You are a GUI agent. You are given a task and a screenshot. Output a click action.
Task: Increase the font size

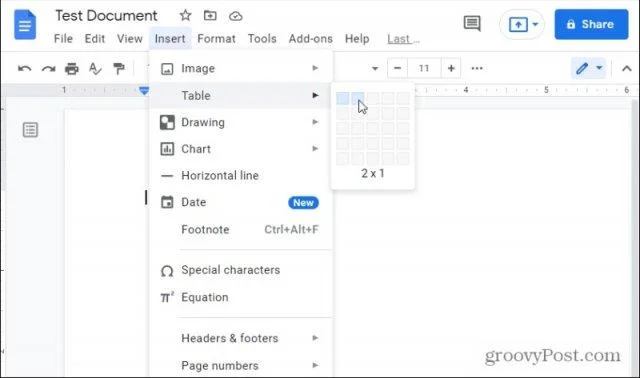[x=451, y=68]
